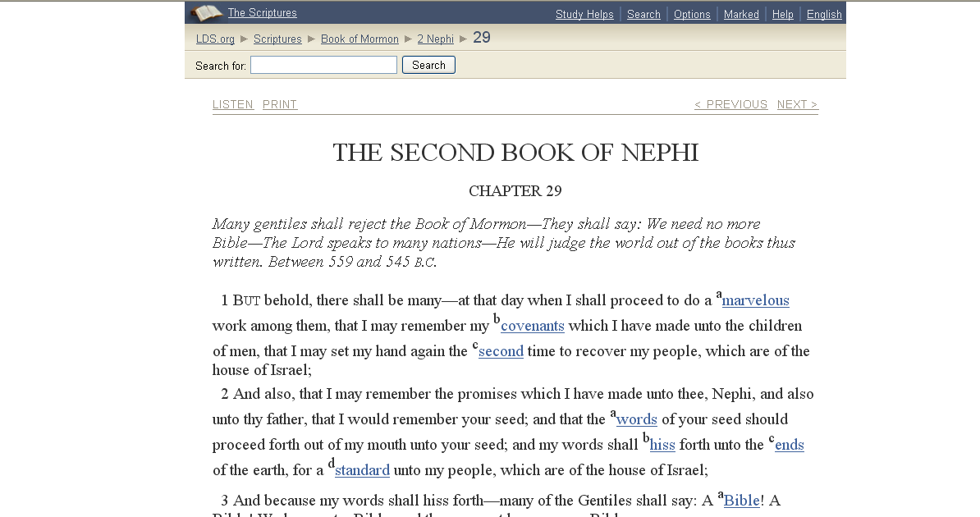Go to the NEXT chapter
This screenshot has width=980, height=517.
[796, 104]
